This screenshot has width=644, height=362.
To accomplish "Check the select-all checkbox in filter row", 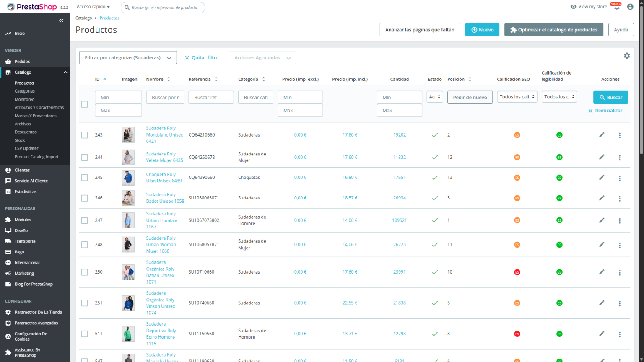I will pyautogui.click(x=85, y=104).
